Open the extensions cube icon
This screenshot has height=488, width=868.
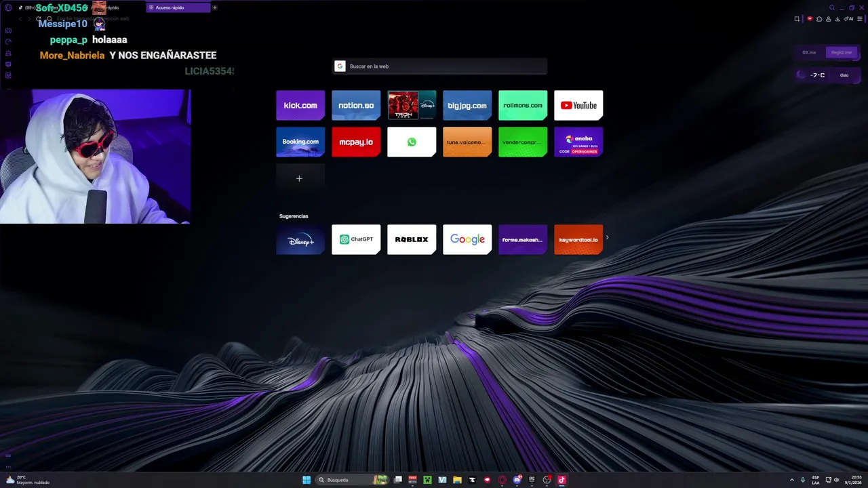point(819,19)
